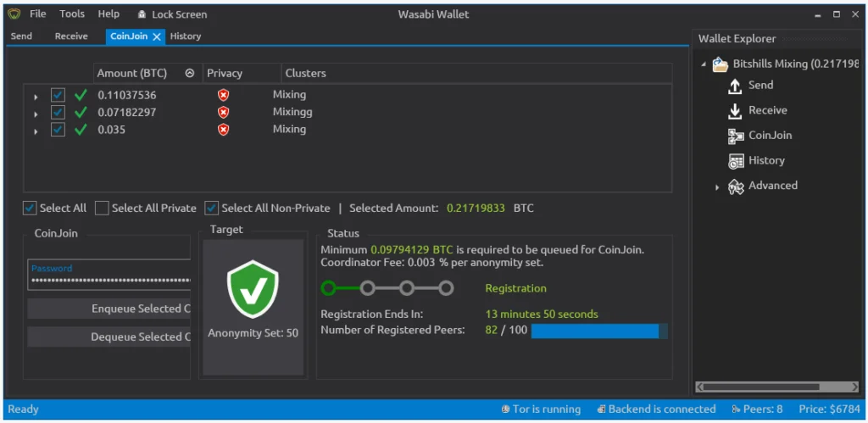Click the 13 minutes 50 seconds countdown
Image resolution: width=868 pixels, height=423 pixels.
point(542,314)
